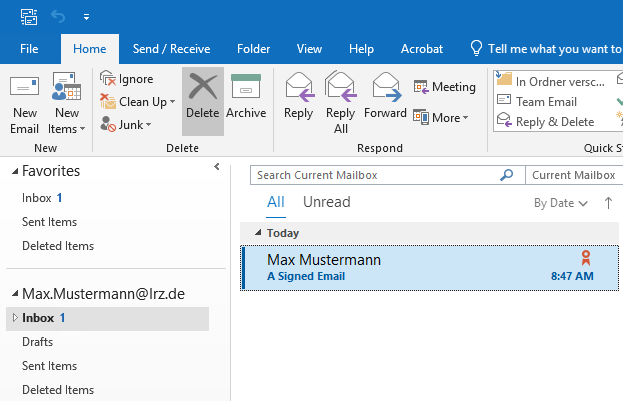Open the Junk dropdown menu
The width and height of the screenshot is (623, 401).
126,125
